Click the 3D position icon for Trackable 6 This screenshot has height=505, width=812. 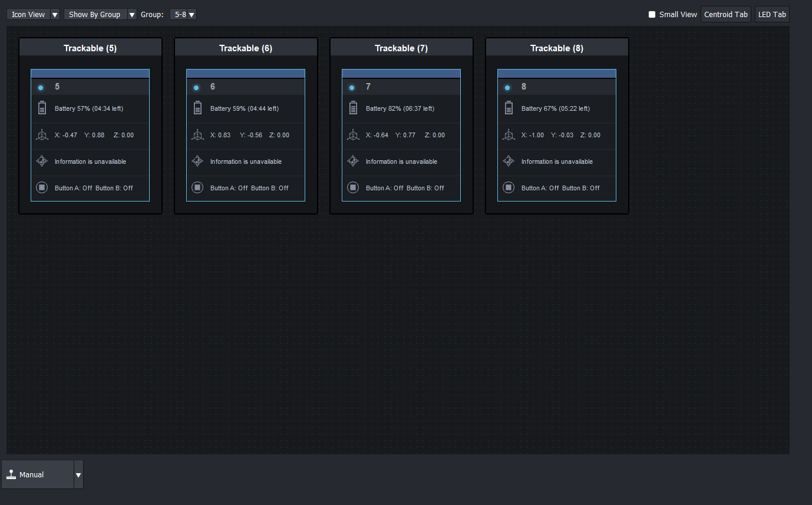pos(197,135)
